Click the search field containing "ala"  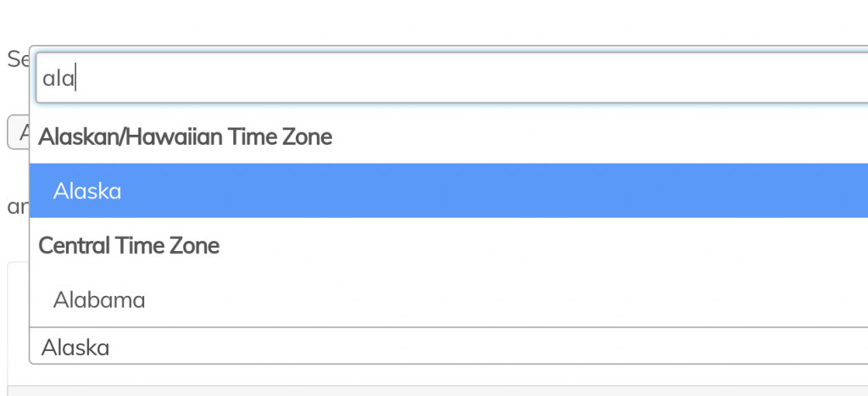(x=449, y=80)
